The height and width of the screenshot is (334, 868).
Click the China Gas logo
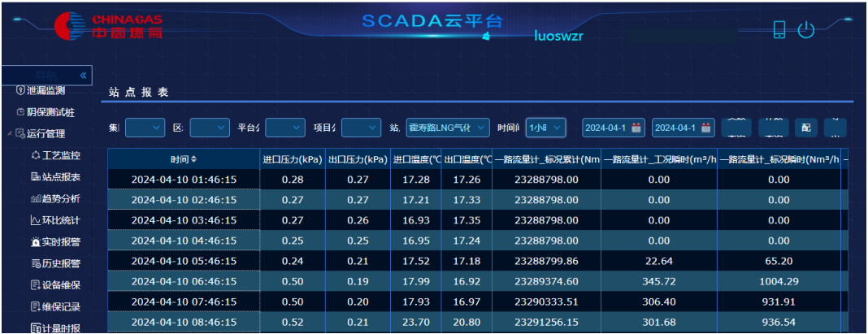tap(106, 27)
